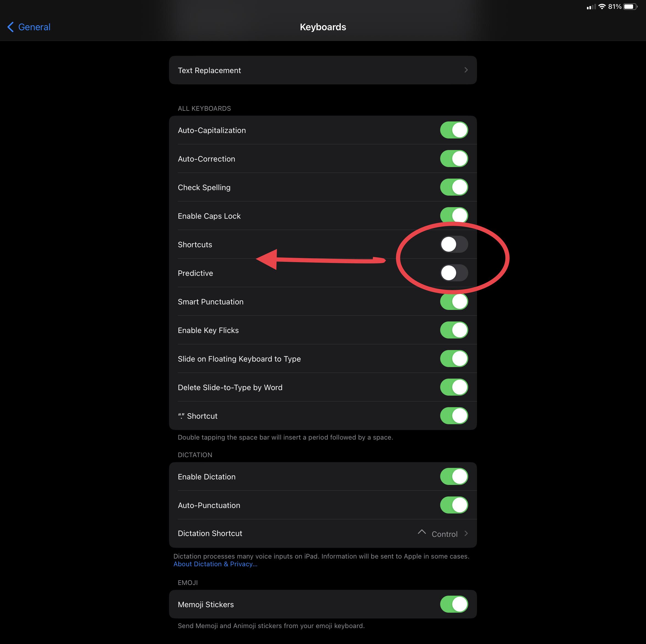The height and width of the screenshot is (644, 646).
Task: Tap the Wi-Fi icon in status bar
Action: (602, 7)
